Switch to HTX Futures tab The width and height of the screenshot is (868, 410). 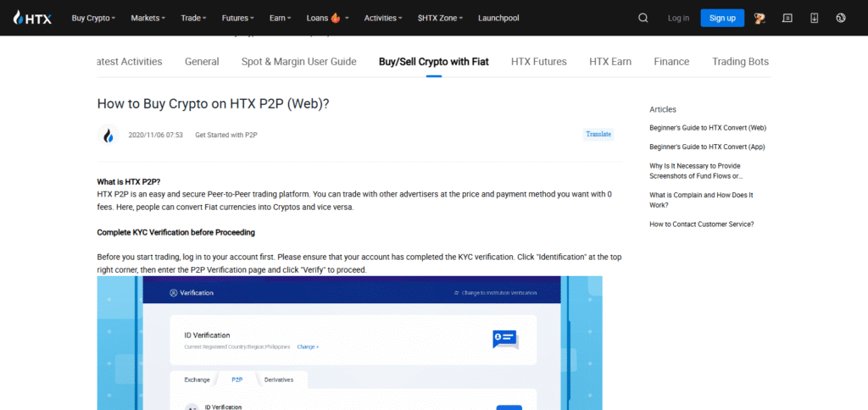tap(538, 62)
